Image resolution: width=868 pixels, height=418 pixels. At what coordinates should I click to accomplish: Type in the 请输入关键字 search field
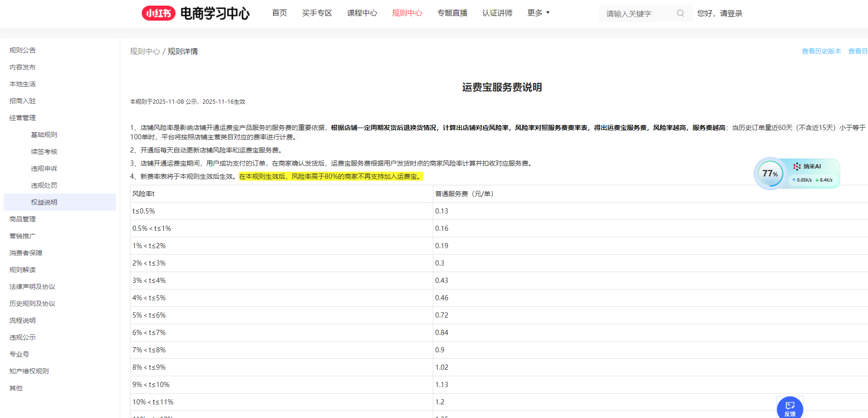[x=638, y=14]
